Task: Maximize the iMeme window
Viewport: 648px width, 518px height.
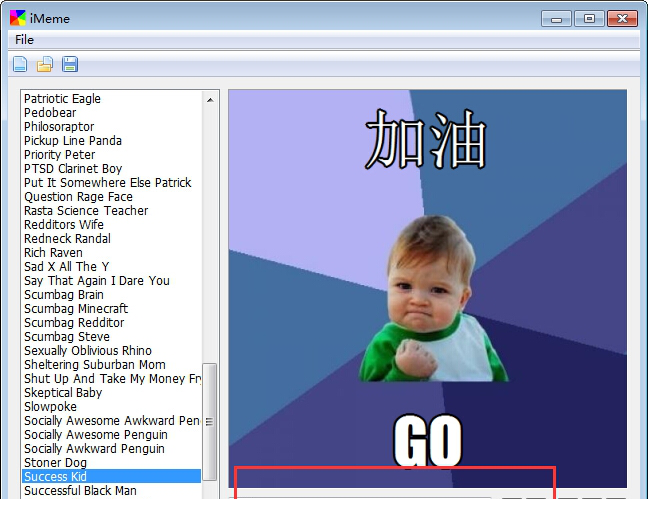Action: pos(589,19)
